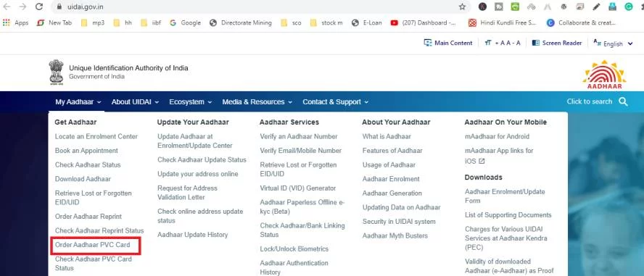Click the browser forward arrow
The height and width of the screenshot is (276, 644).
tap(22, 7)
